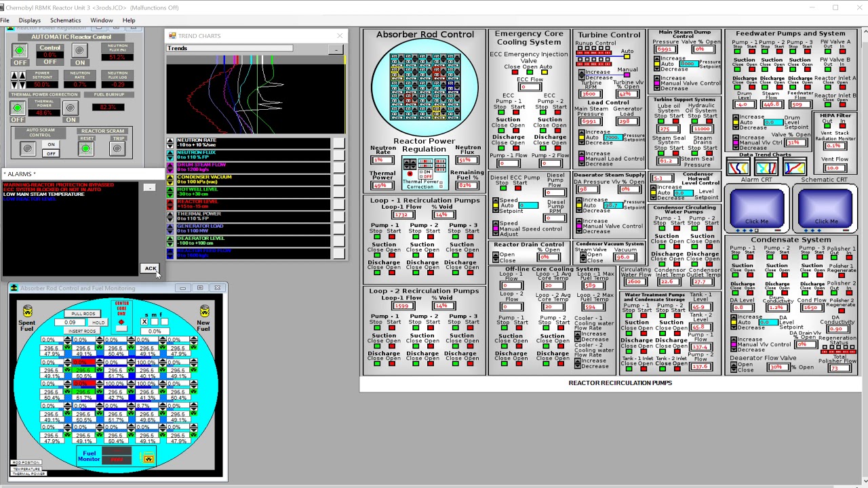Turn automatic reactor control ON indicator
Screen dimensions: 868x488
[x=79, y=51]
